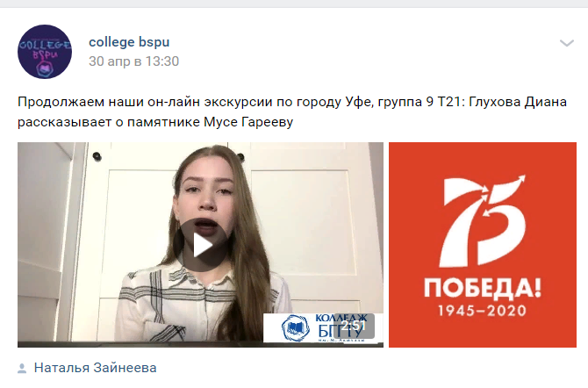Click the 1945–2020 years on the banner
The image size is (588, 388).
483,311
